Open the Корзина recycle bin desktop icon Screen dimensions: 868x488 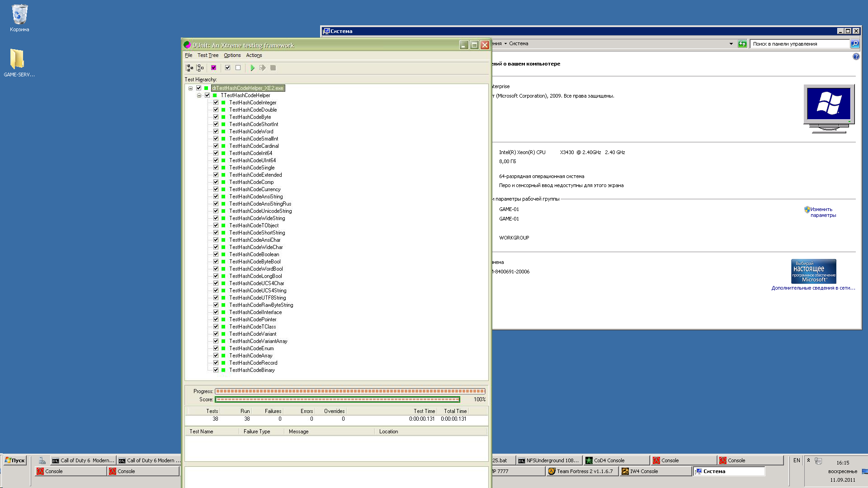[x=19, y=18]
